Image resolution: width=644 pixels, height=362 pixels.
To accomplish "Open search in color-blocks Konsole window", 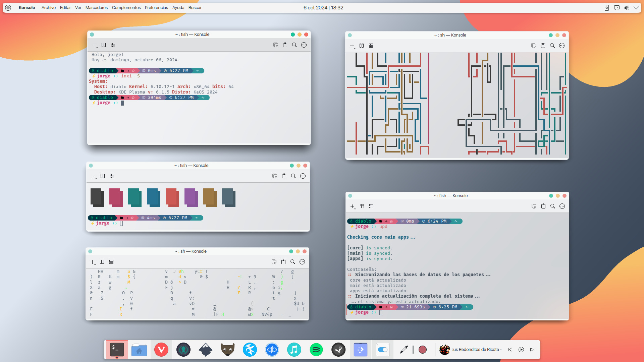I will tap(293, 176).
